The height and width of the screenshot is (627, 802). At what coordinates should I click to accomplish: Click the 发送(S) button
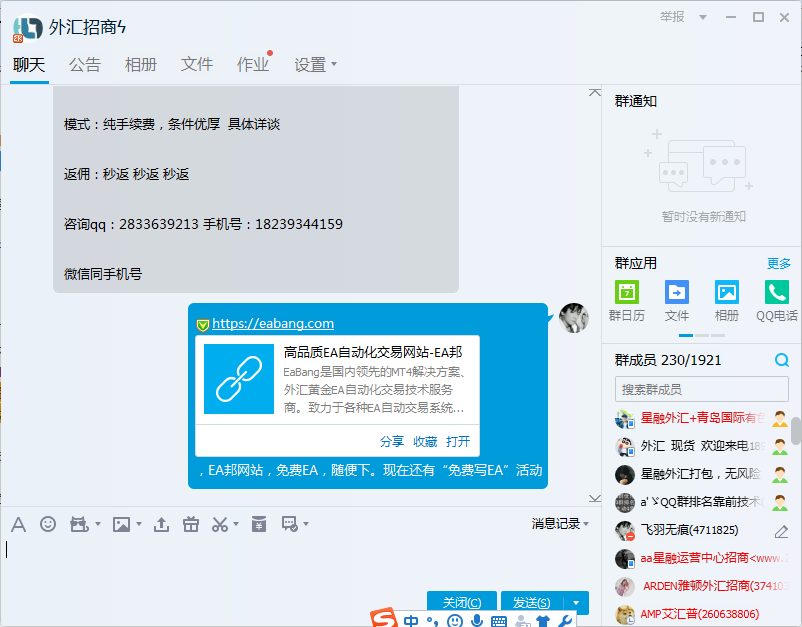tap(531, 602)
